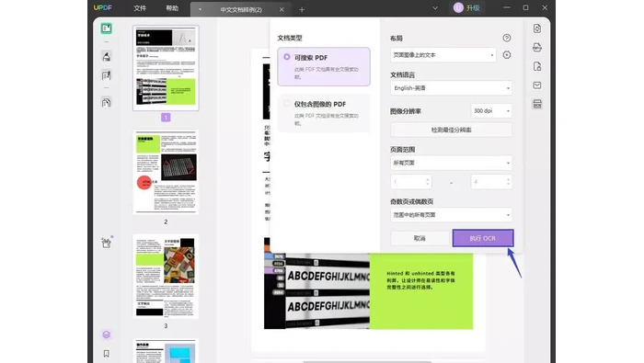Click the send by email envelope icon
Screen dimensions: 644x363
(x=537, y=85)
